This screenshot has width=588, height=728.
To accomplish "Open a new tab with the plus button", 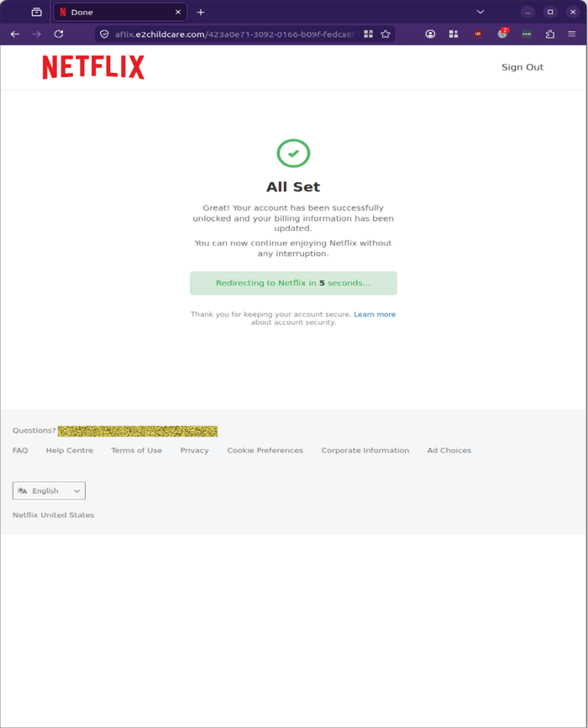I will pyautogui.click(x=201, y=12).
